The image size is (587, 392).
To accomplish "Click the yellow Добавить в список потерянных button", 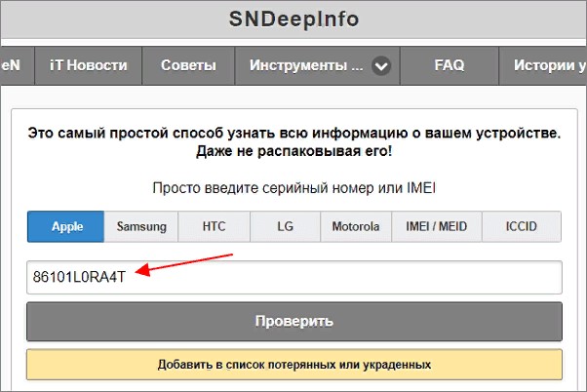I will click(x=293, y=365).
